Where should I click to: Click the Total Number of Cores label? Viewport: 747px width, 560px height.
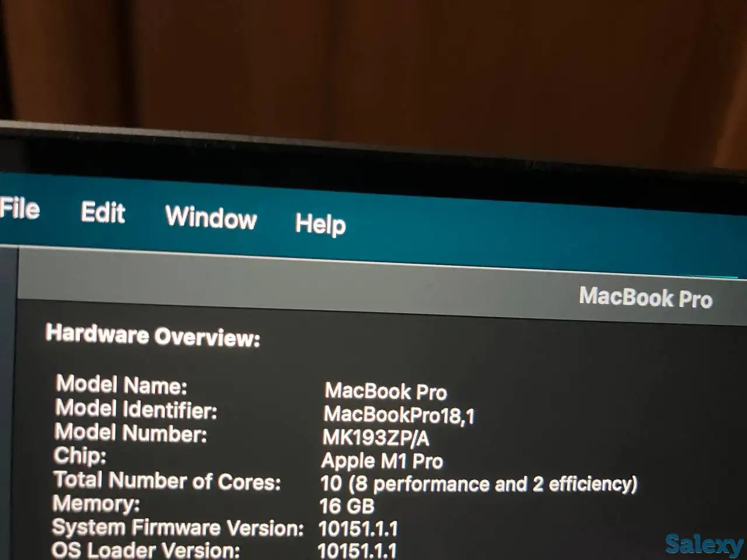pyautogui.click(x=167, y=481)
